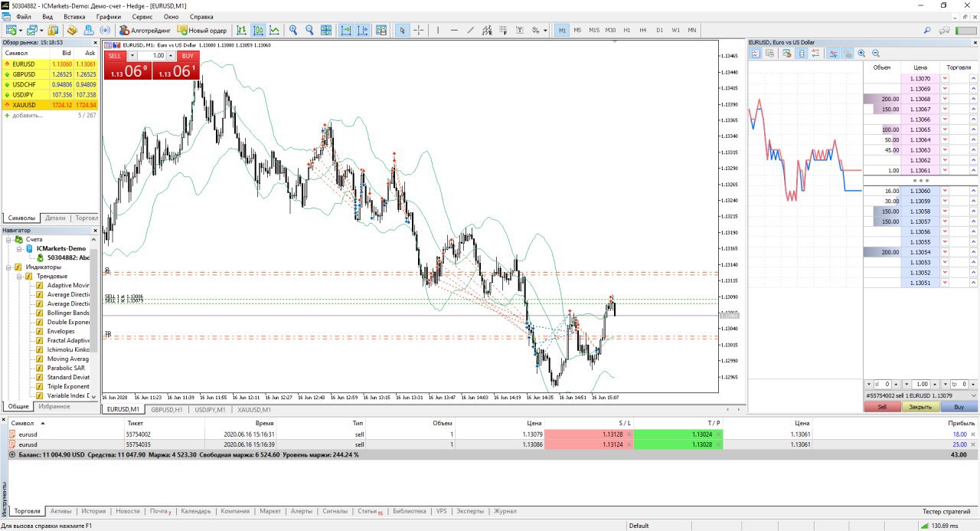Open the Детали tab in Market Watch
The height and width of the screenshot is (531, 980).
(x=55, y=218)
